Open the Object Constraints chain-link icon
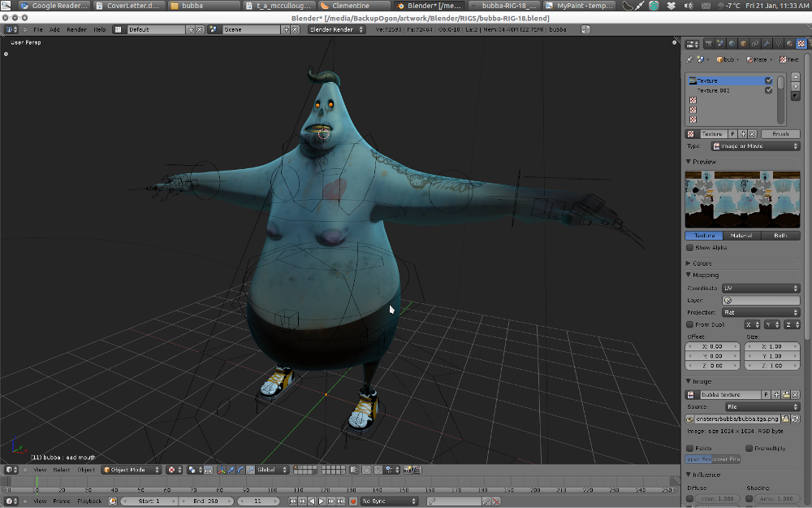This screenshot has width=812, height=508. pos(755,44)
